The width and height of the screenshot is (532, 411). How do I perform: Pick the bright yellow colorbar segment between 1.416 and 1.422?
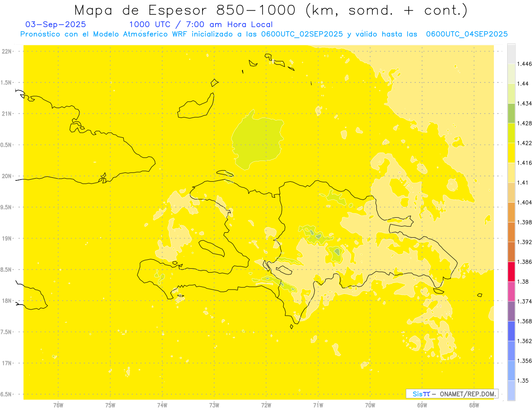pyautogui.click(x=511, y=153)
